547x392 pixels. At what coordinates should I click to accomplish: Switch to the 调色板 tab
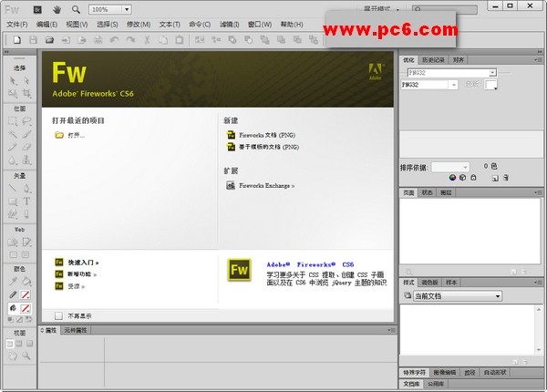click(429, 282)
